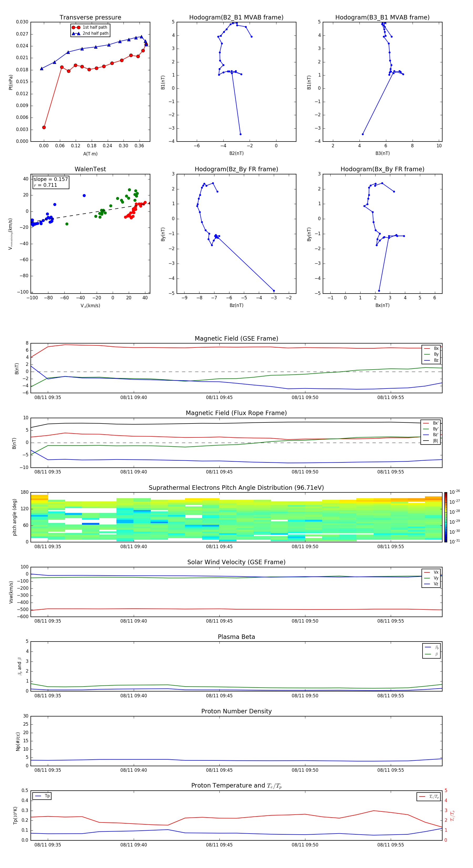This screenshot has height=868, width=473.
Task: Click '08/11 09:45' tick in GSE magnetic field plot
Action: [x=219, y=398]
